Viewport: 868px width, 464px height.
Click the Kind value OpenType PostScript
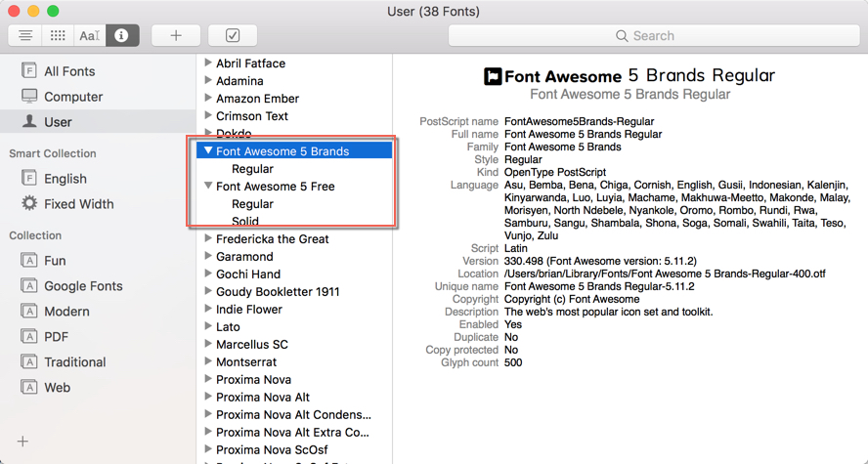point(555,172)
